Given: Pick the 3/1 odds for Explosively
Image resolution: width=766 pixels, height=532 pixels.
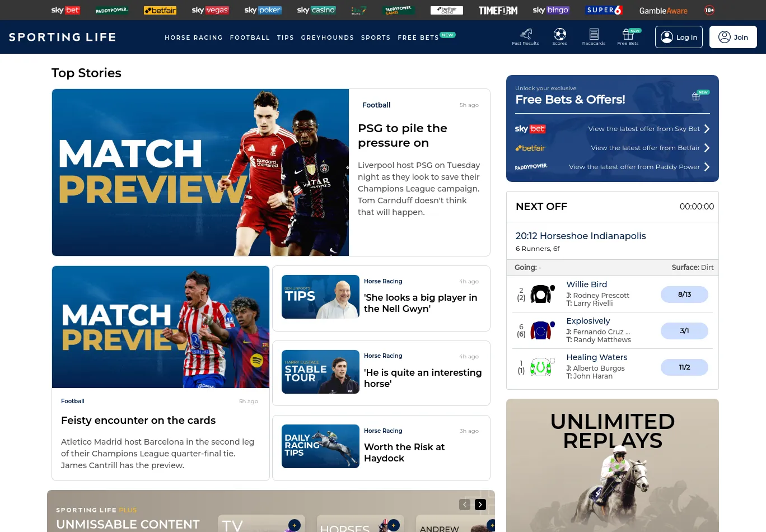Looking at the screenshot, I should click(x=684, y=331).
